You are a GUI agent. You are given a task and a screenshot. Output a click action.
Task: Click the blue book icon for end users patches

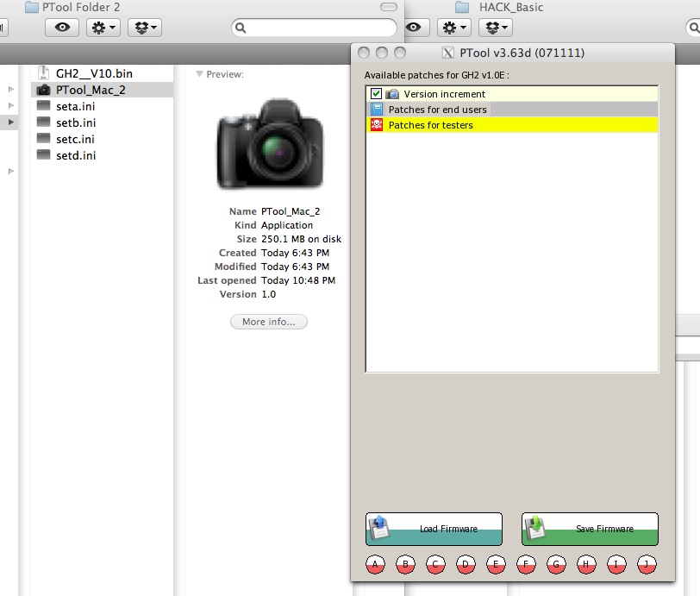coord(377,110)
